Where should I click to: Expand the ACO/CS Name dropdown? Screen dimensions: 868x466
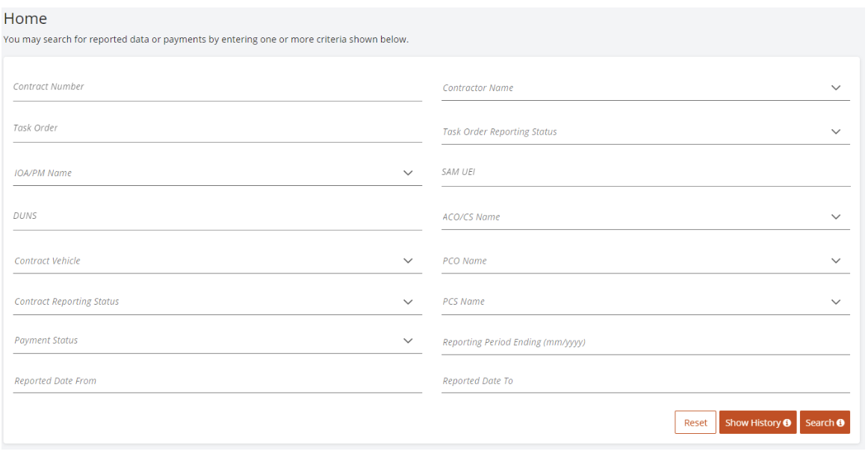click(x=645, y=217)
